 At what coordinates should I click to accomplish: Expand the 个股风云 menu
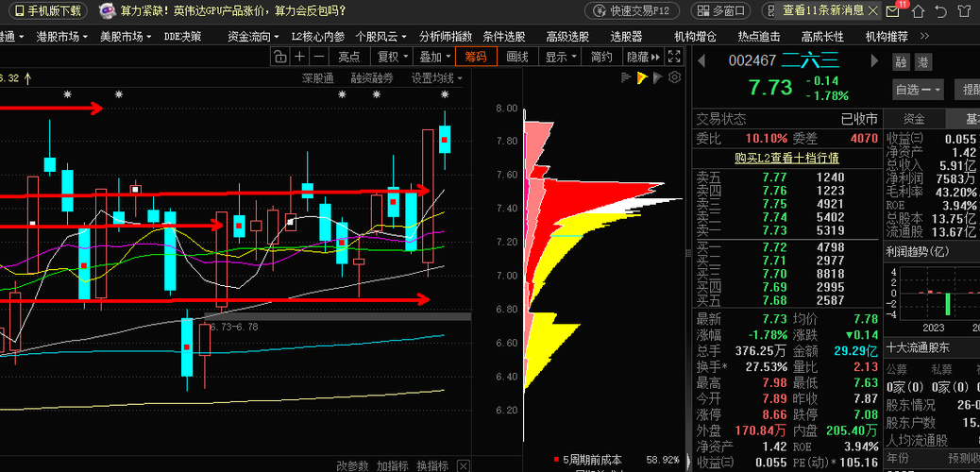[380, 36]
